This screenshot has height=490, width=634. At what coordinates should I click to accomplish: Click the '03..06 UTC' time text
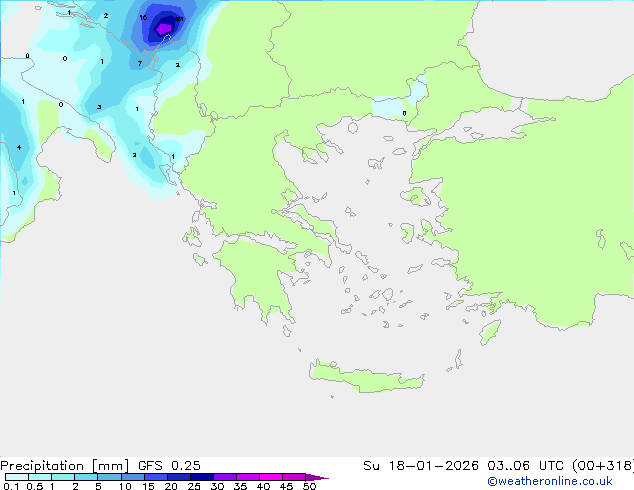pos(525,466)
